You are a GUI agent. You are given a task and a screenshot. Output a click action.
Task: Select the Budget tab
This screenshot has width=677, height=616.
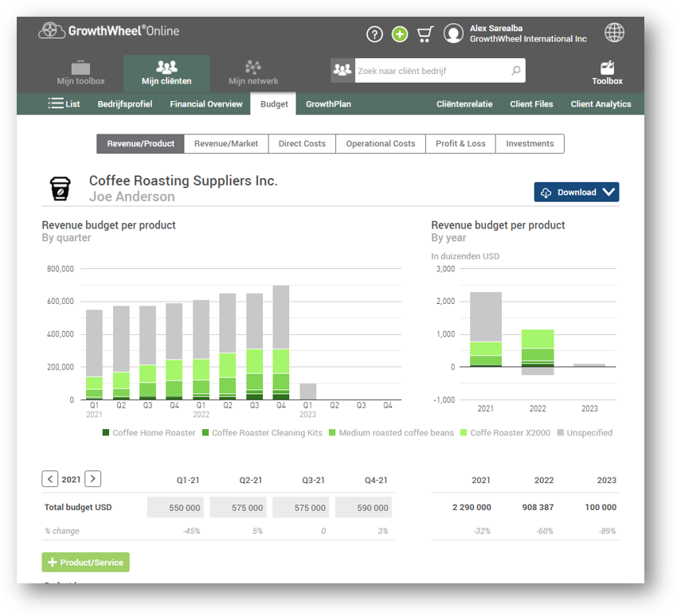coord(274,104)
